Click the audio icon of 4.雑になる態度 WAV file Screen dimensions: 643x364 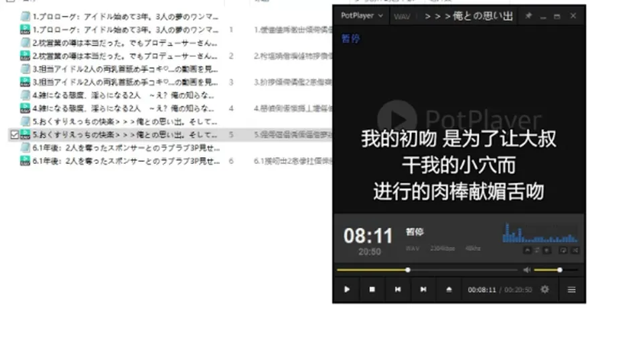[x=25, y=108]
